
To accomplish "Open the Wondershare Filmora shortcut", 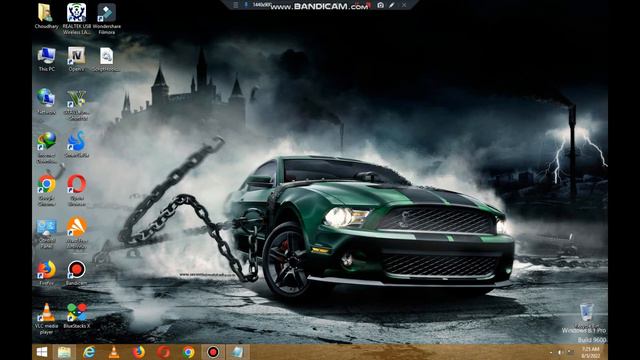I will (107, 18).
